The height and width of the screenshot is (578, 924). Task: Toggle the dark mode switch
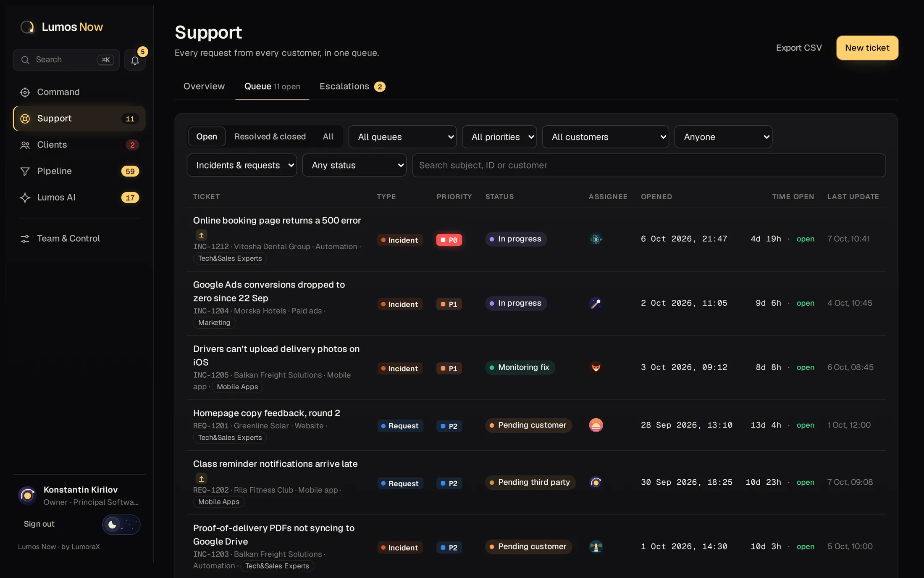pyautogui.click(x=121, y=525)
